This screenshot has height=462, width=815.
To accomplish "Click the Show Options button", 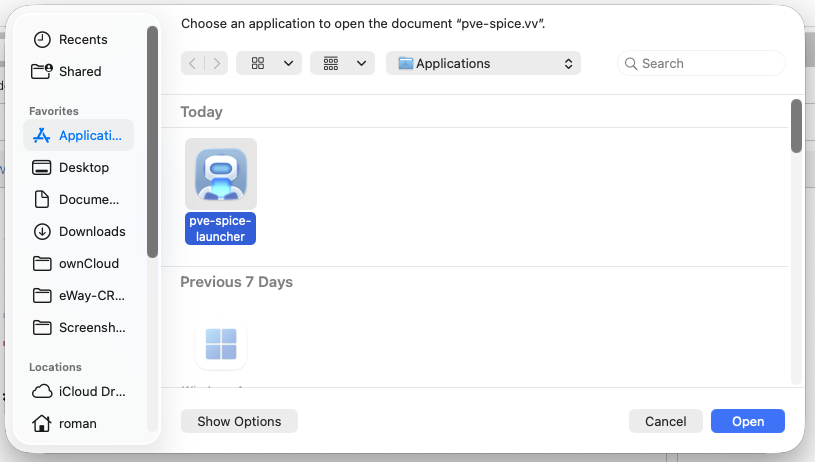I will coord(238,421).
